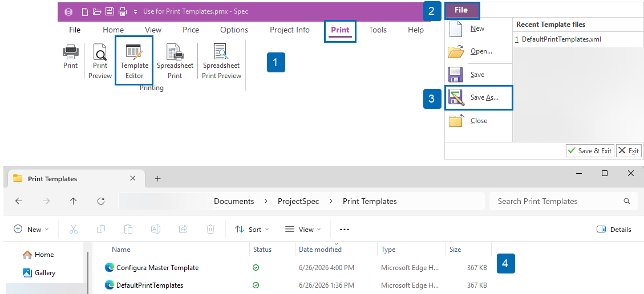Select Gallery in the navigation pane
644x294 pixels.
(x=39, y=273)
